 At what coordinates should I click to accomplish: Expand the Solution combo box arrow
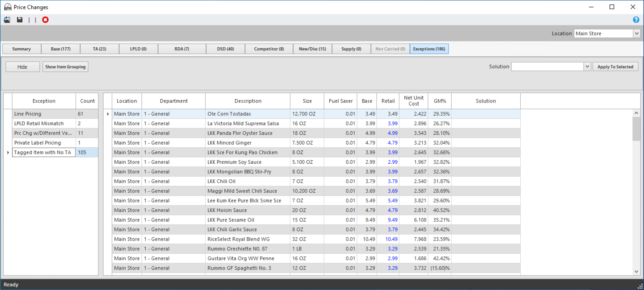[x=587, y=67]
